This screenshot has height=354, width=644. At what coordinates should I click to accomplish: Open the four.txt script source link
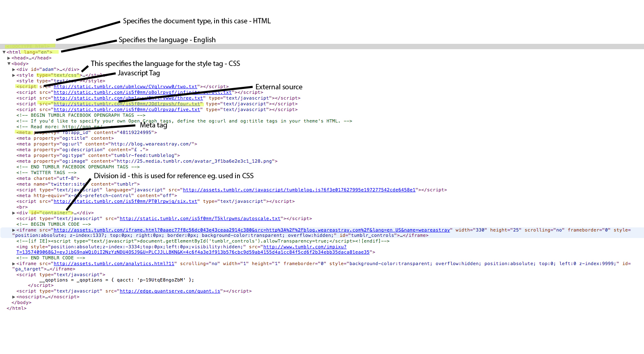pyautogui.click(x=127, y=104)
